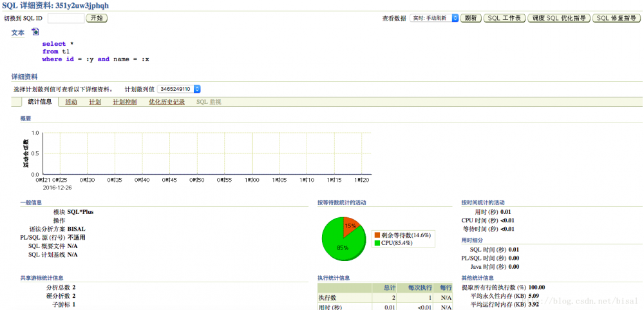Image resolution: width=644 pixels, height=310 pixels.
Task: Click SQL 修复指导 button
Action: (x=616, y=18)
